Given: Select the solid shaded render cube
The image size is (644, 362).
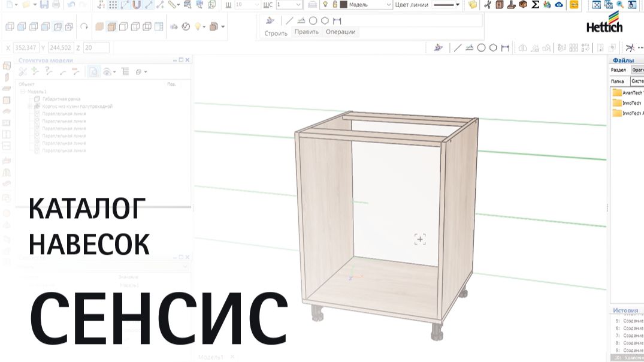Looking at the screenshot, I should click(x=99, y=27).
